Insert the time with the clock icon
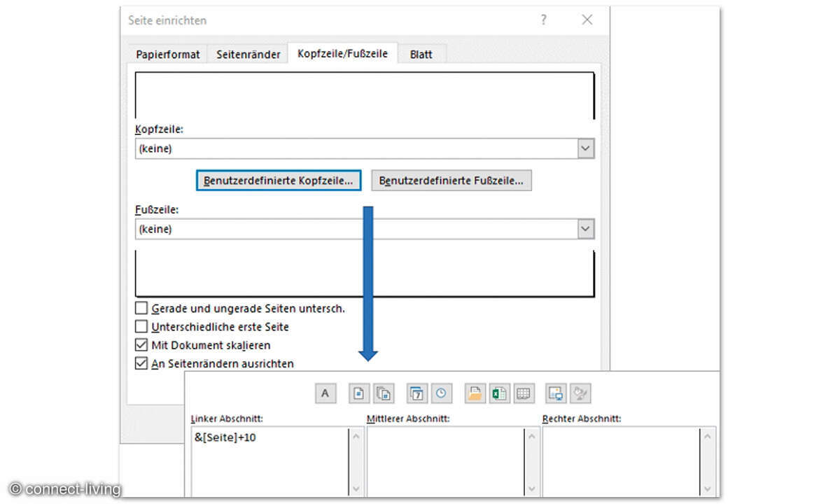Viewport: 840px width, 504px height. pos(441,393)
